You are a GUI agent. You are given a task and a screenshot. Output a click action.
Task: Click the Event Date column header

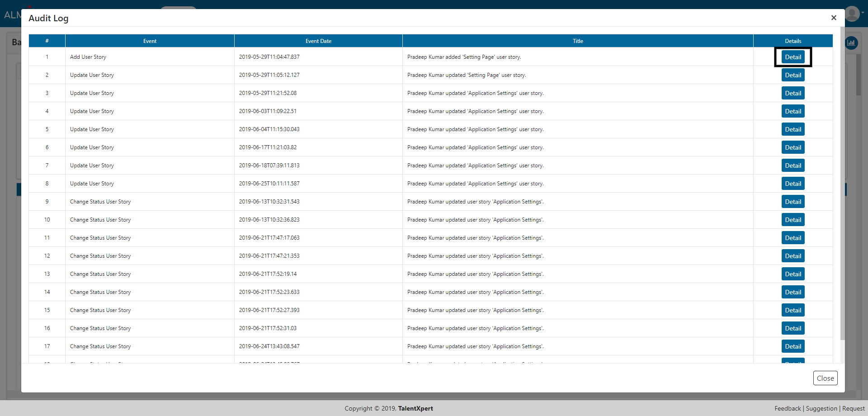click(318, 41)
